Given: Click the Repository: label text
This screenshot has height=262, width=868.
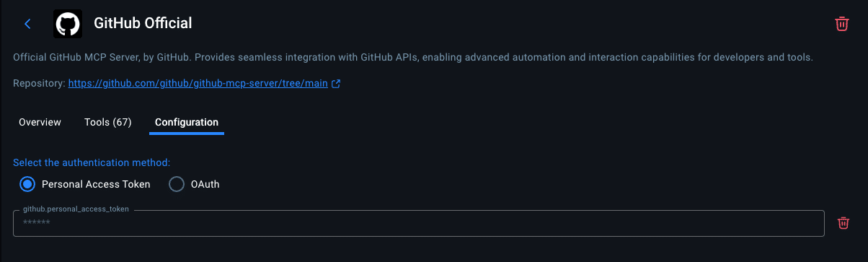Looking at the screenshot, I should pyautogui.click(x=39, y=84).
